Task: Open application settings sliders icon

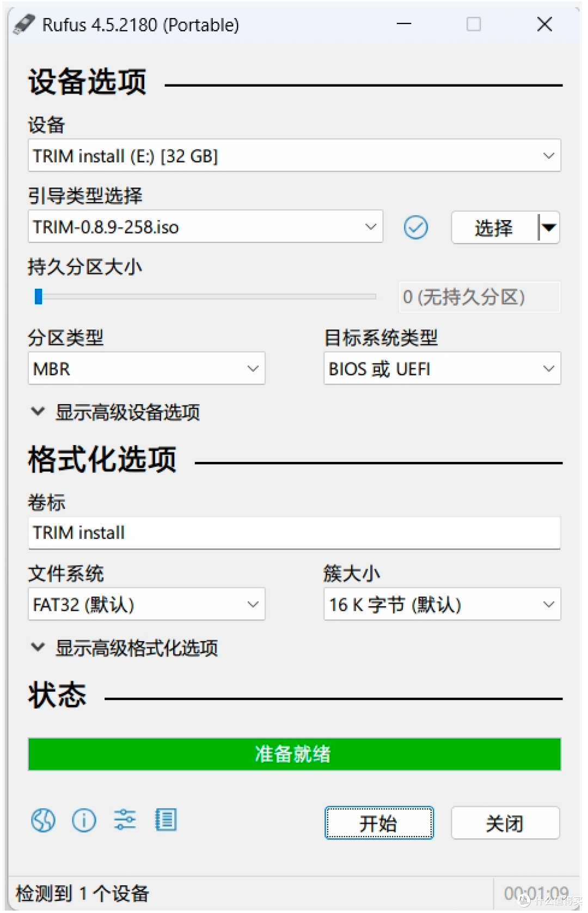Action: click(x=125, y=820)
